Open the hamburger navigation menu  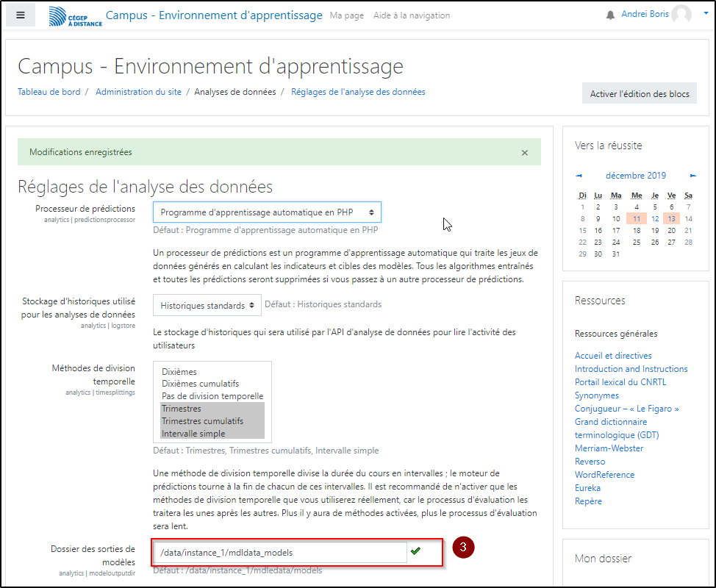pos(21,15)
